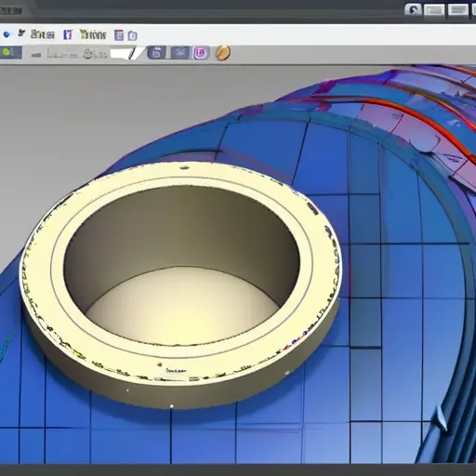Click the horizontal lines button at top right
The width and height of the screenshot is (476, 476).
[457, 10]
